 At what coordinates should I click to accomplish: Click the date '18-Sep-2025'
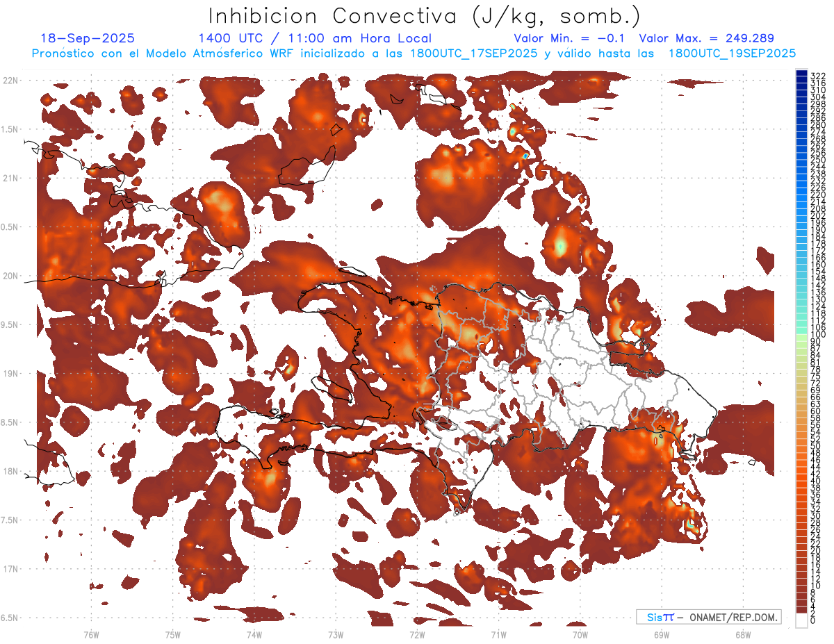(x=87, y=38)
